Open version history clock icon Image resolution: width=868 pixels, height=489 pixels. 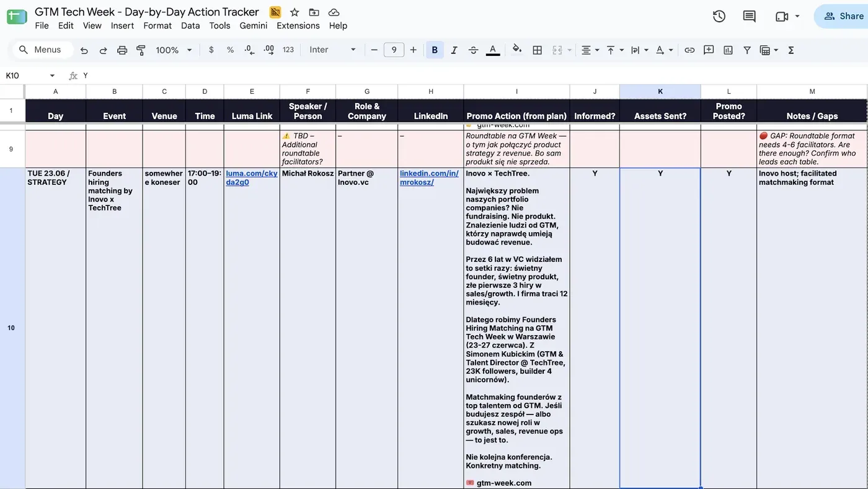pyautogui.click(x=719, y=17)
